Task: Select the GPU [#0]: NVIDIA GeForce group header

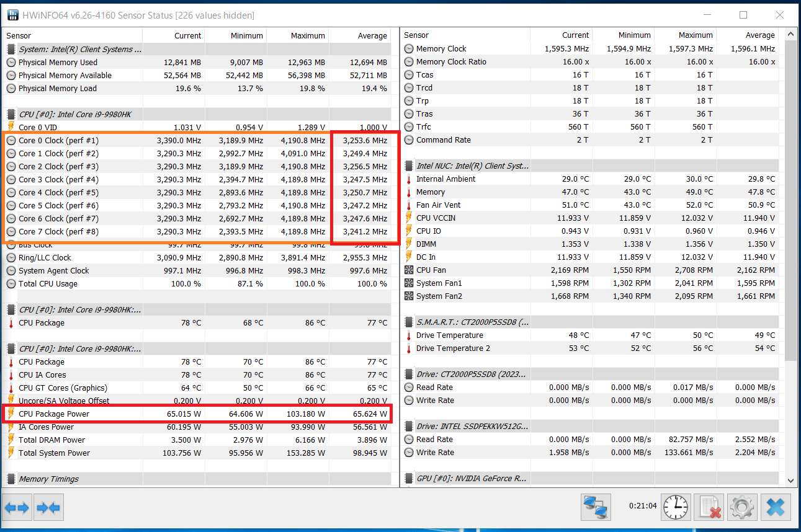Action: (x=591, y=478)
